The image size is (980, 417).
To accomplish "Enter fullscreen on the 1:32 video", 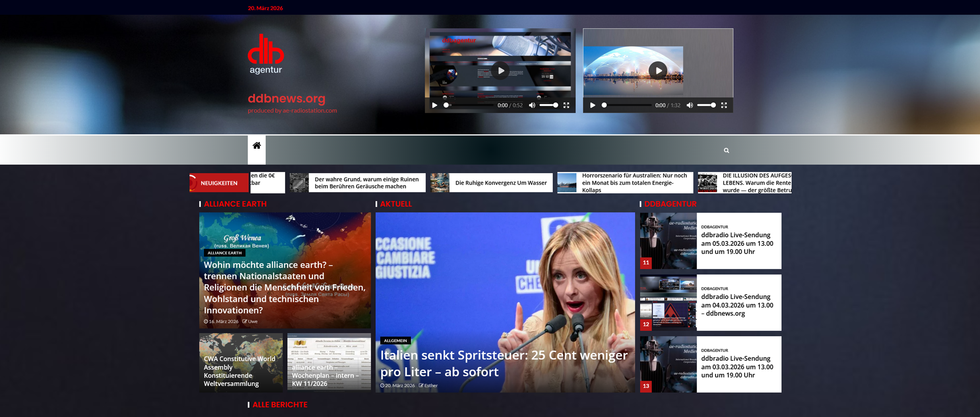I will (724, 105).
